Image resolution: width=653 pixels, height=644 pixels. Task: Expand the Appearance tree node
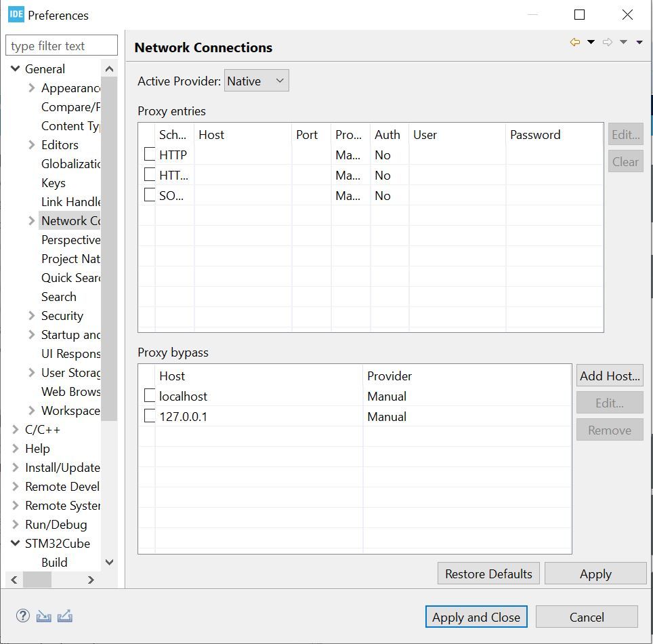coord(32,87)
